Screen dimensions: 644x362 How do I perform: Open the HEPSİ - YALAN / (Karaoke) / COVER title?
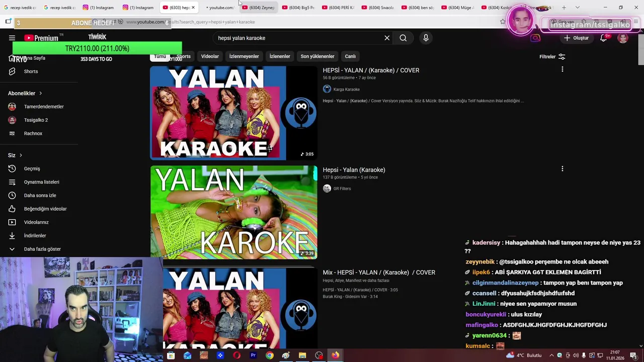point(371,70)
